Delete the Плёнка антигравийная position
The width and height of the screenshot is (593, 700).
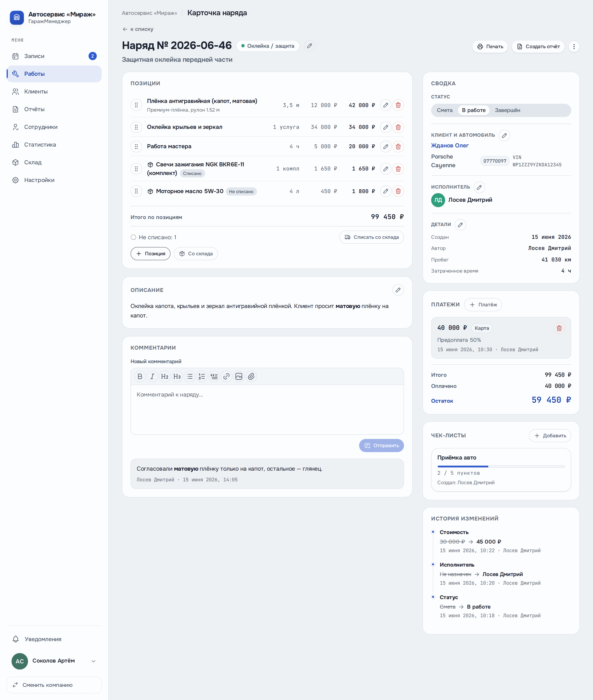pyautogui.click(x=398, y=105)
